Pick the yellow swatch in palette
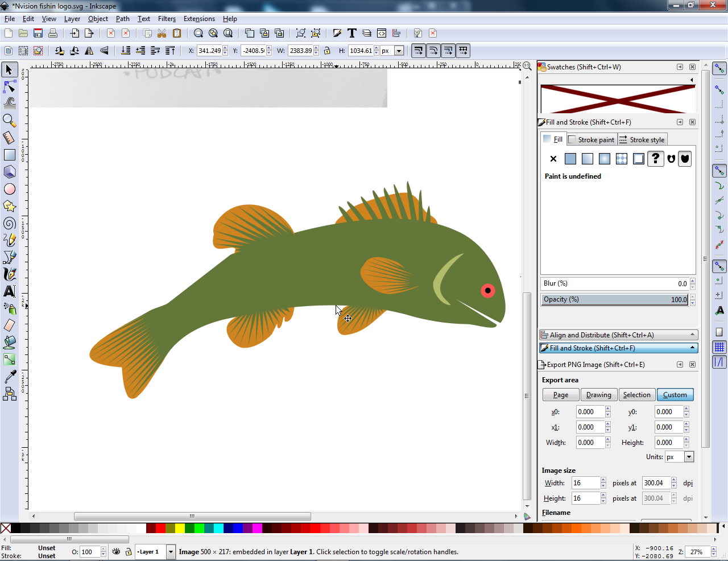Image resolution: width=728 pixels, height=561 pixels. 180,528
